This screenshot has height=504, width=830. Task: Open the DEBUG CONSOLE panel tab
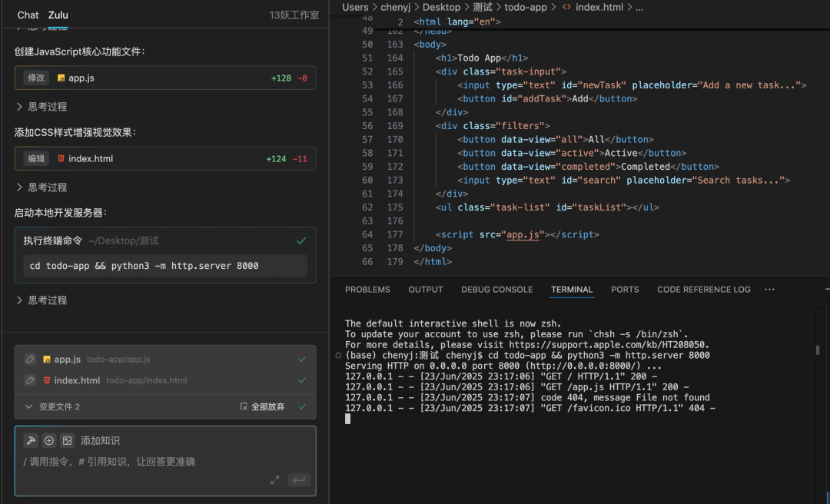[x=496, y=290]
